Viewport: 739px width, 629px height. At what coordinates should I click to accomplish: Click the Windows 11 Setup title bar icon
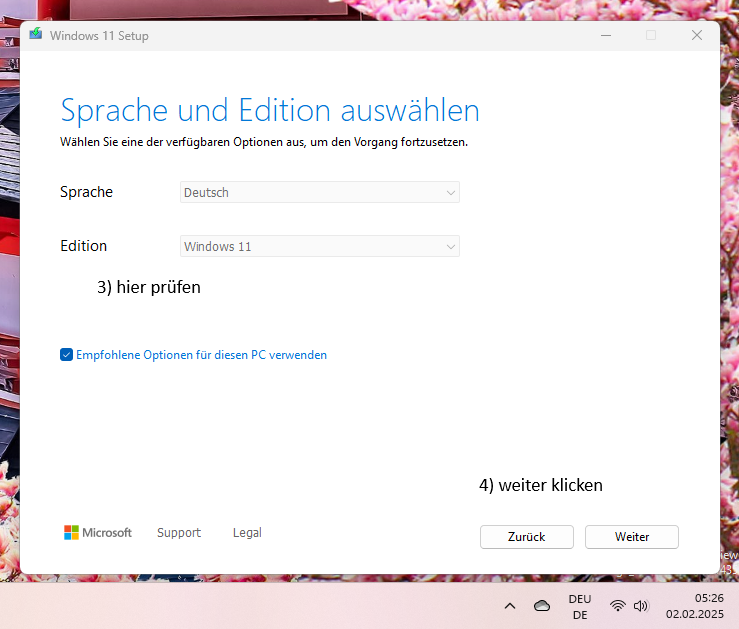36,34
